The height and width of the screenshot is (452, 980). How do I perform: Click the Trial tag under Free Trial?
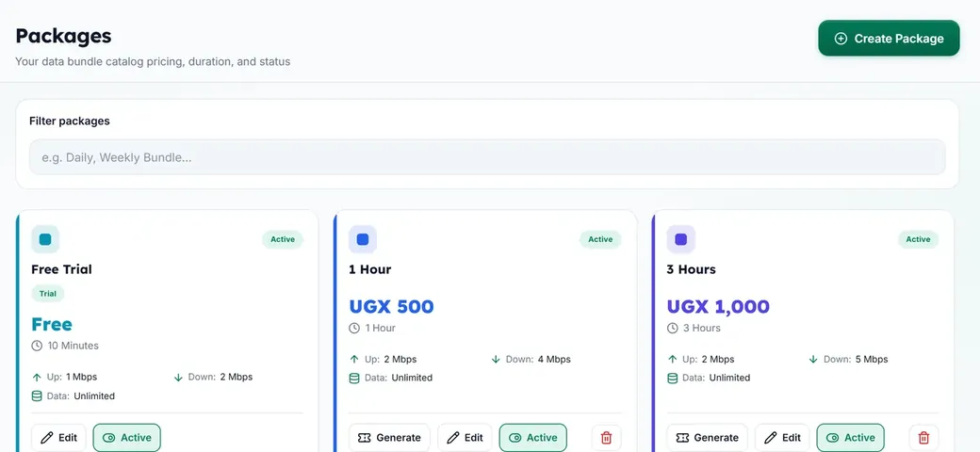tap(47, 294)
